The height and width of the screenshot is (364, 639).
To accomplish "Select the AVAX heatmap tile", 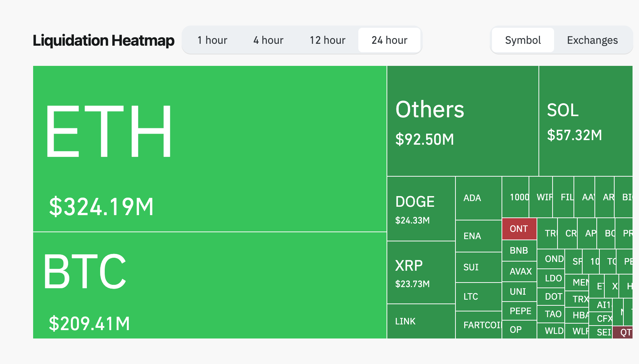I will [519, 271].
